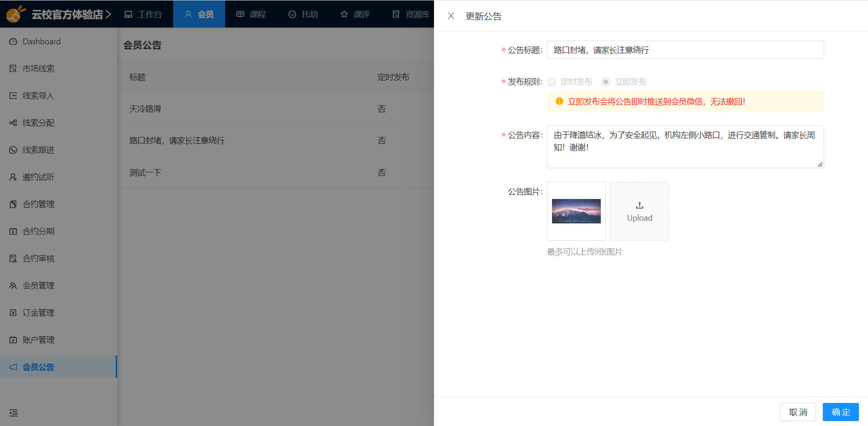Screen dimensions: 868x426
Task: Select 合约审核 menu item
Action: click(x=58, y=259)
